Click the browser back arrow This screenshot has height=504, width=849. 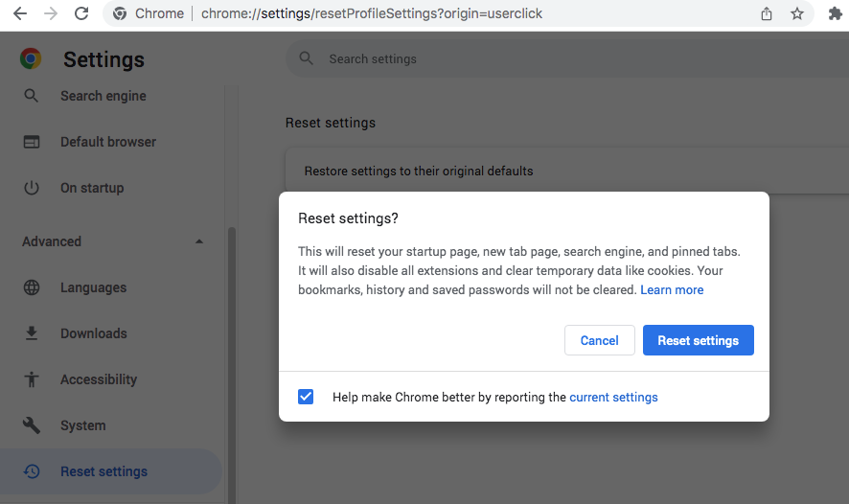tap(20, 13)
